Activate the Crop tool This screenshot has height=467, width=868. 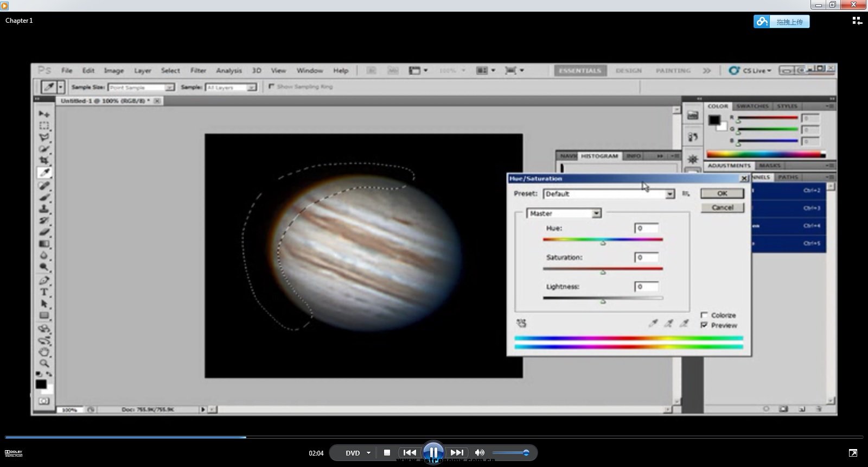(x=44, y=160)
